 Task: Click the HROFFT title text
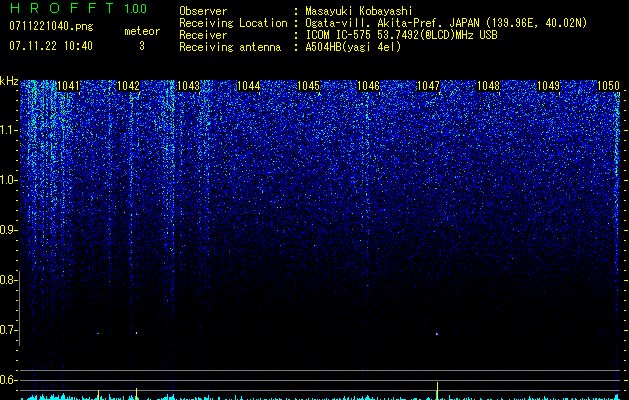coord(62,8)
